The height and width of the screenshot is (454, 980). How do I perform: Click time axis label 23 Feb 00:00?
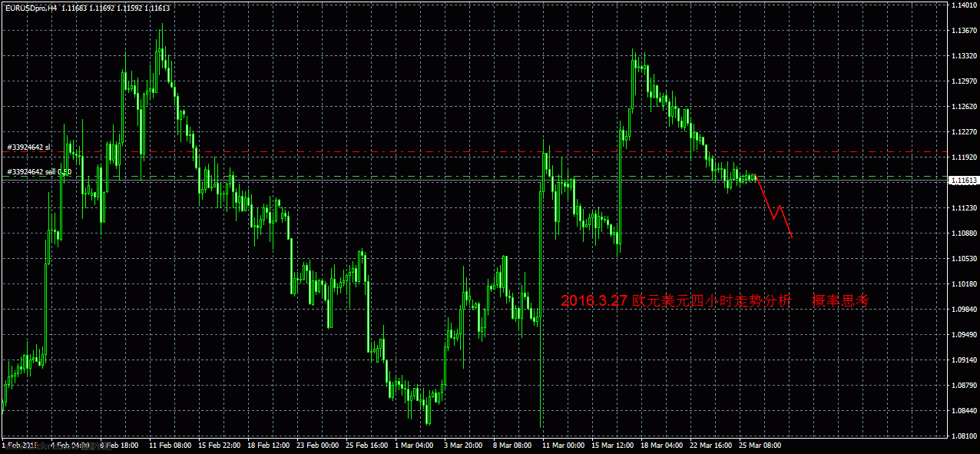pos(318,445)
